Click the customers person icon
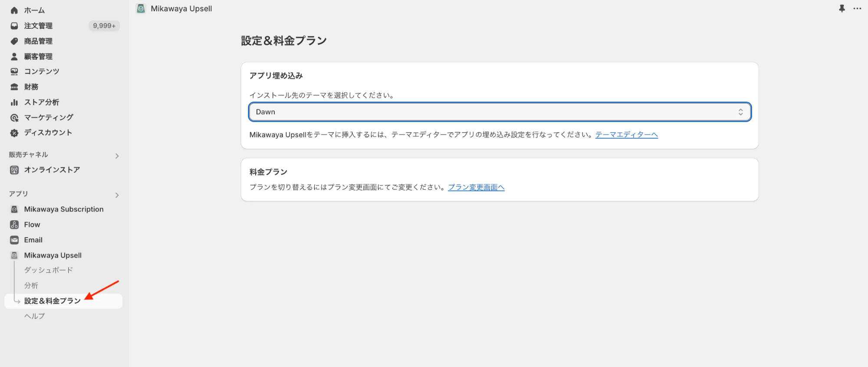The width and height of the screenshot is (868, 367). tap(14, 56)
